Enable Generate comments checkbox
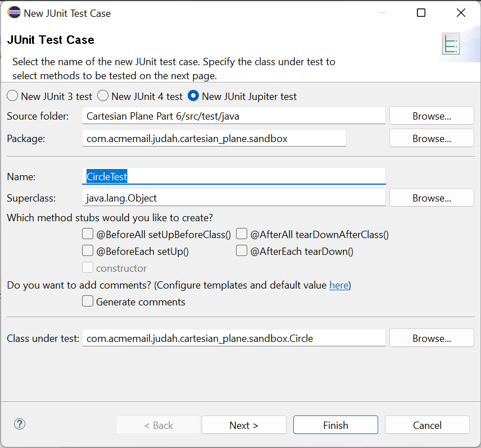Image resolution: width=481 pixels, height=448 pixels. pos(88,301)
